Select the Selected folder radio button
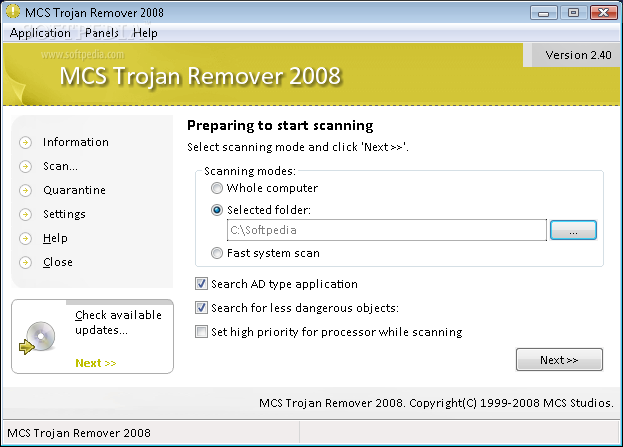 pos(217,210)
